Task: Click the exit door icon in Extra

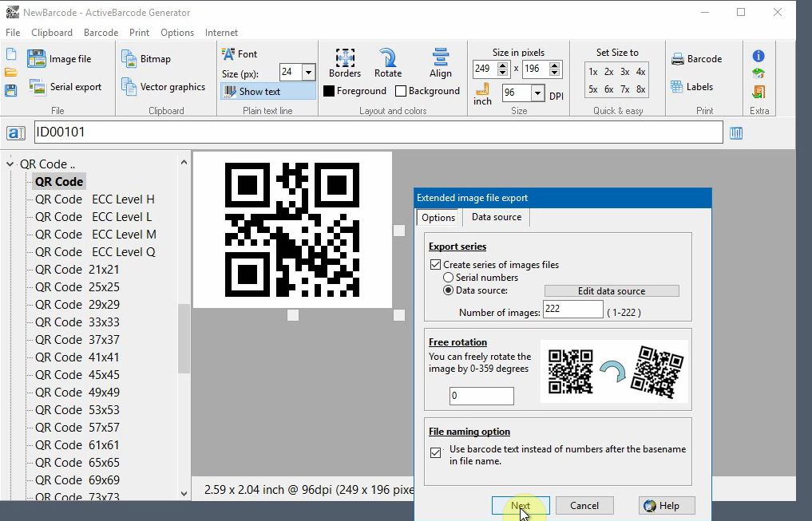Action: pos(759,92)
